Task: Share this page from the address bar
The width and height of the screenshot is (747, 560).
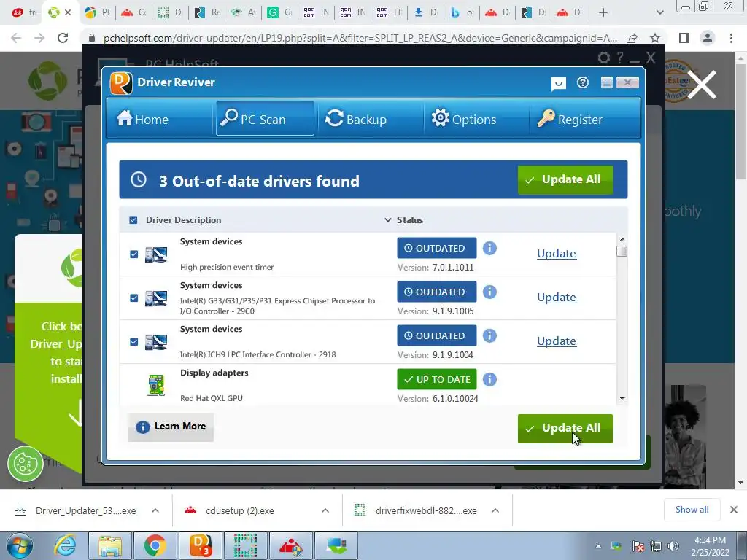Action: tap(632, 38)
